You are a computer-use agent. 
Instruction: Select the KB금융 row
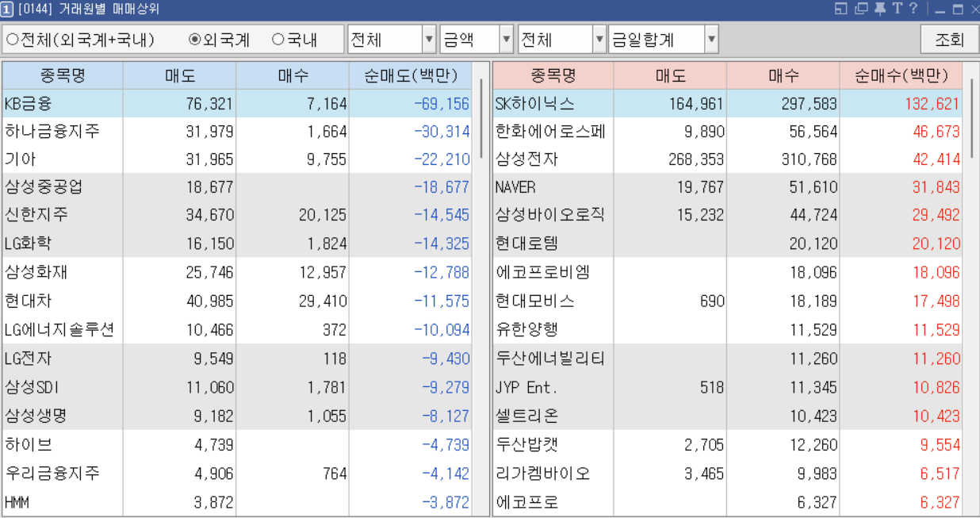tap(237, 103)
